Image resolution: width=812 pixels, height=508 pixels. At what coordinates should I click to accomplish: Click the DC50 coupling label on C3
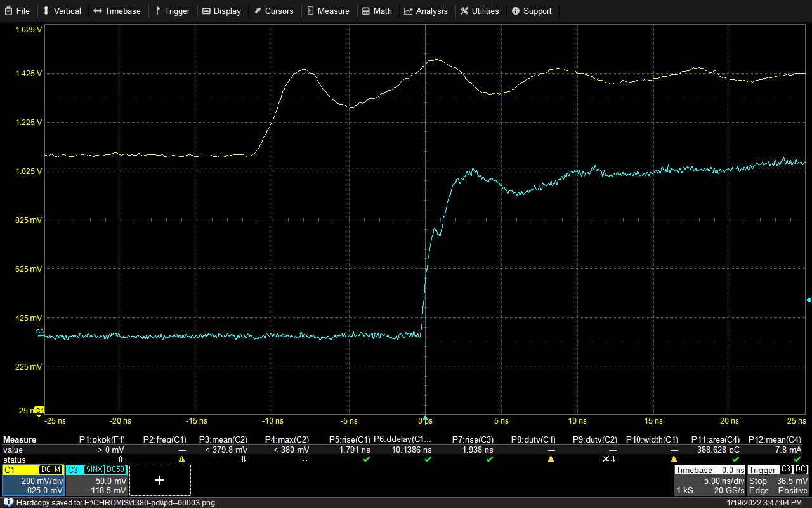click(115, 469)
